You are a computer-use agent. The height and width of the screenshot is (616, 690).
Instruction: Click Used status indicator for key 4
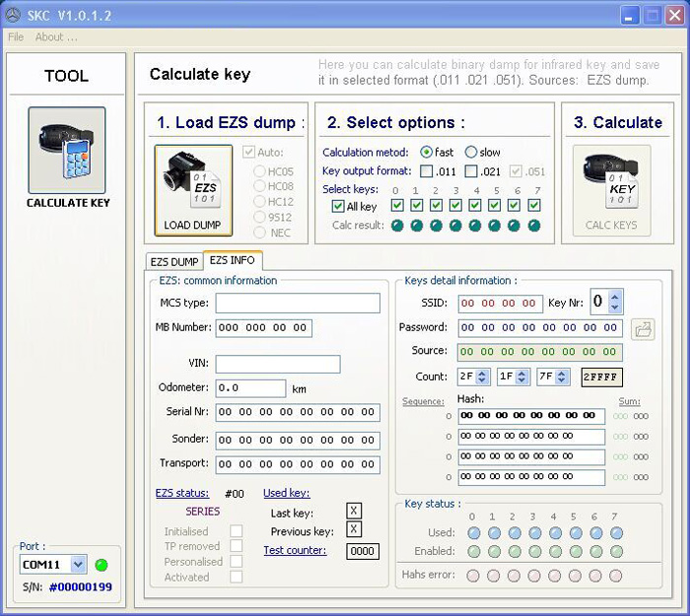click(555, 533)
